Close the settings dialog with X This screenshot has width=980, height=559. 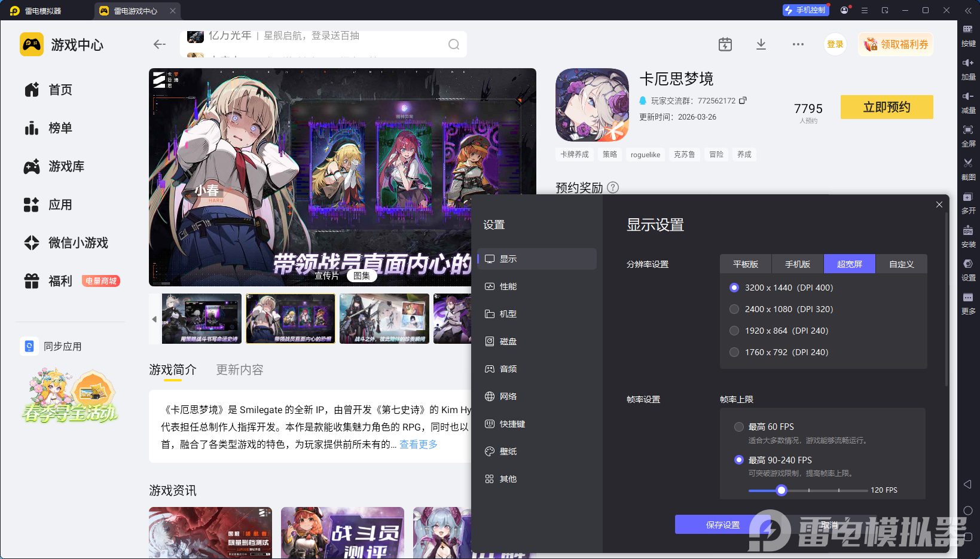[x=939, y=204]
